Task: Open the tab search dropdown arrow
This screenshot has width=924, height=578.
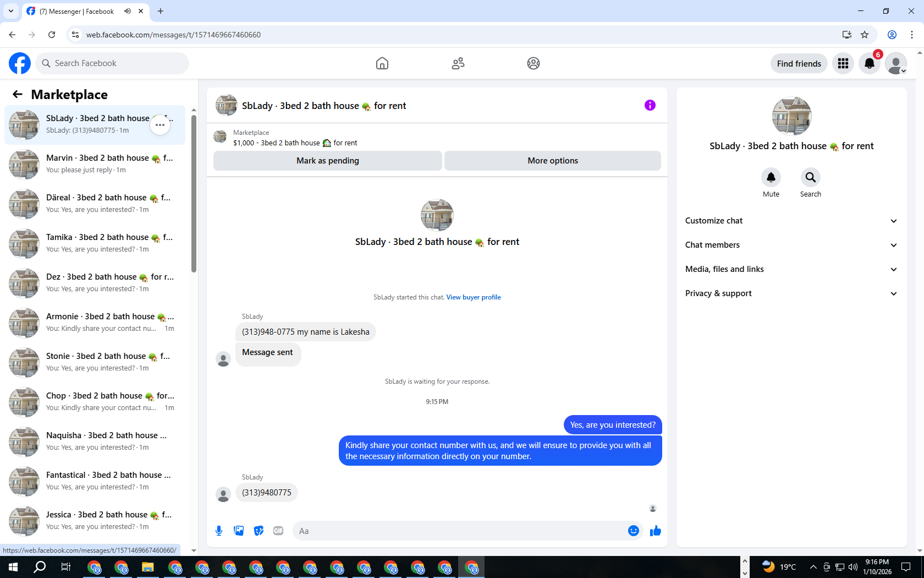Action: coord(10,11)
